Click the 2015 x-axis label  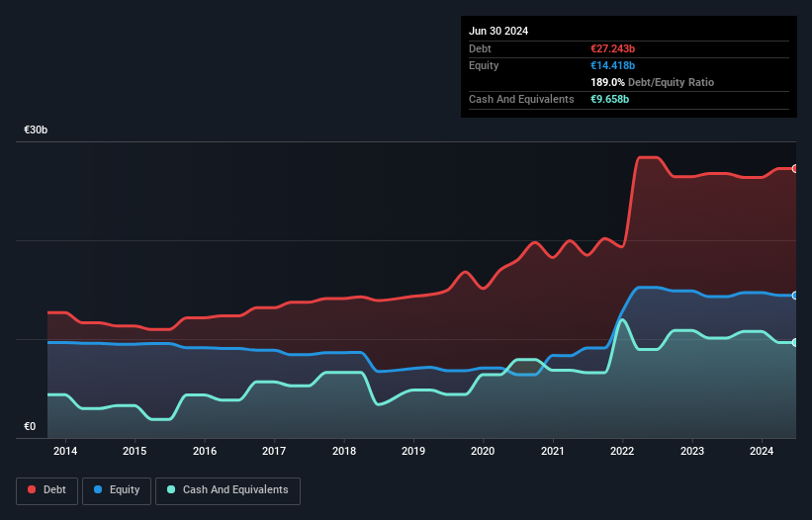[135, 451]
